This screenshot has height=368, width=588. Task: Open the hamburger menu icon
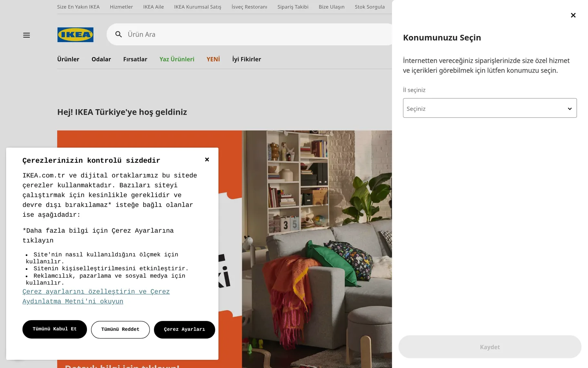tap(27, 35)
